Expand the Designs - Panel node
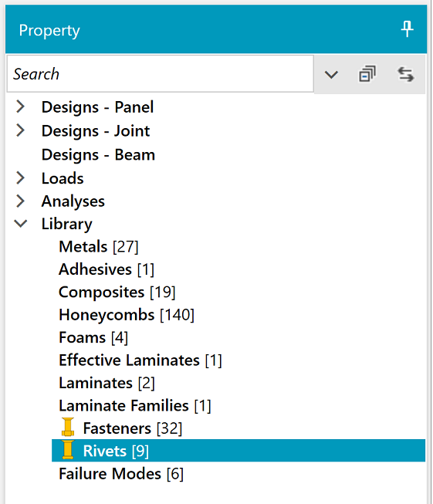Image resolution: width=433 pixels, height=504 pixels. 20,107
